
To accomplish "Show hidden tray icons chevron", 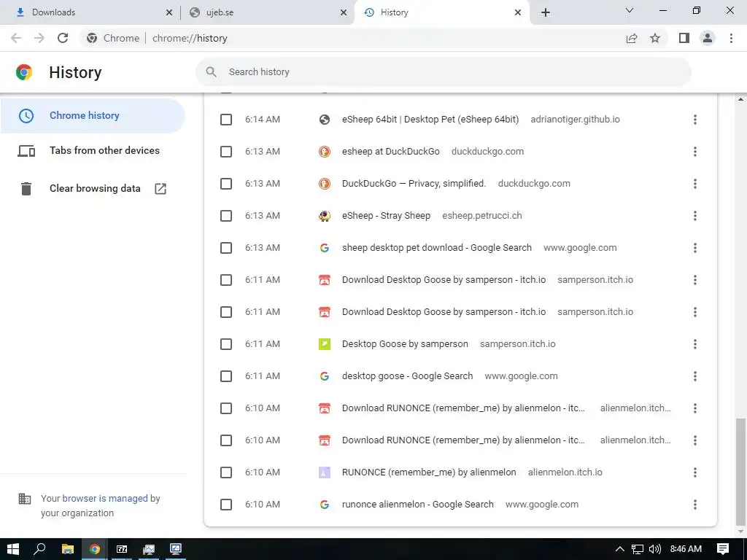I will (620, 549).
